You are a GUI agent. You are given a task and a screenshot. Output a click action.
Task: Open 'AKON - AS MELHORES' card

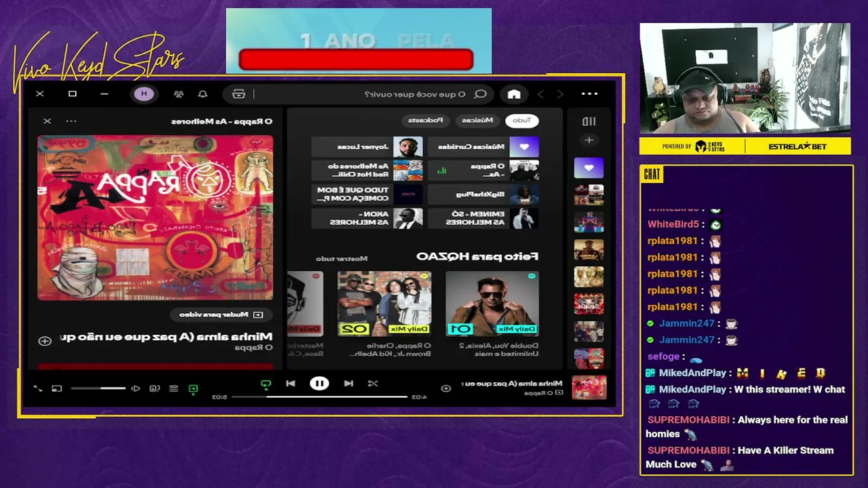click(368, 218)
